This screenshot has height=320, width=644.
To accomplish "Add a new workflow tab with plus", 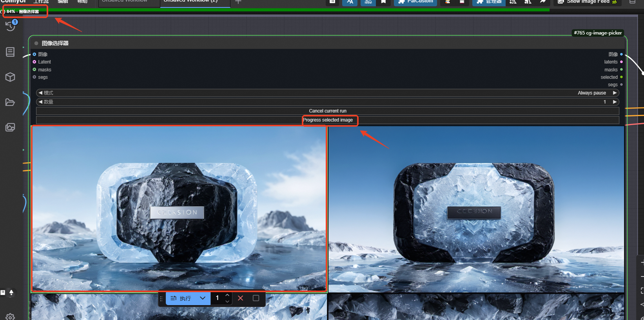I will pos(238,2).
